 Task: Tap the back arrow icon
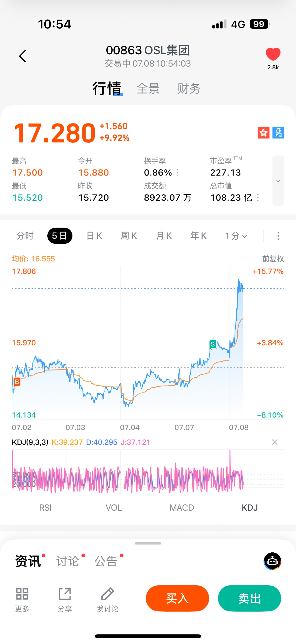[x=23, y=56]
